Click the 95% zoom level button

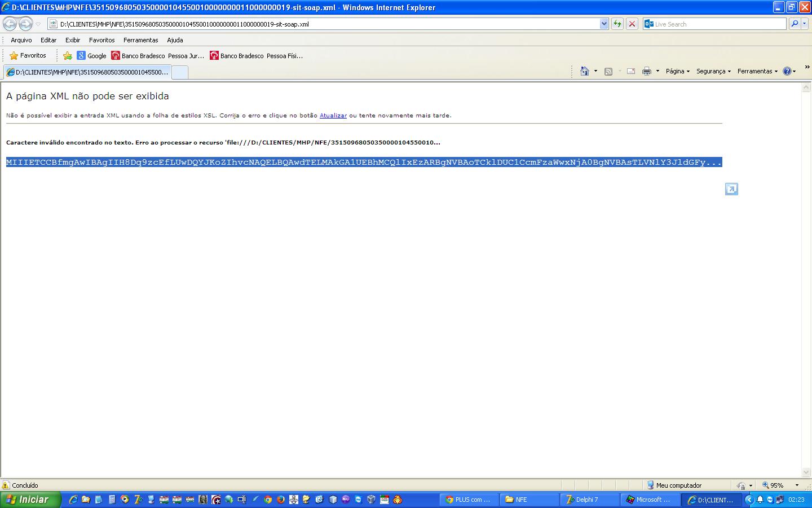pyautogui.click(x=774, y=485)
